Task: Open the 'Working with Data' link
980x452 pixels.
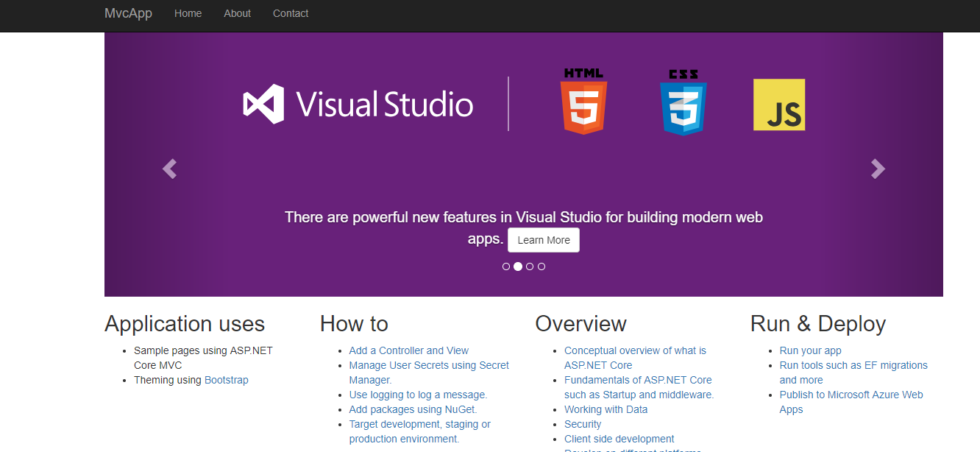Action: [606, 409]
